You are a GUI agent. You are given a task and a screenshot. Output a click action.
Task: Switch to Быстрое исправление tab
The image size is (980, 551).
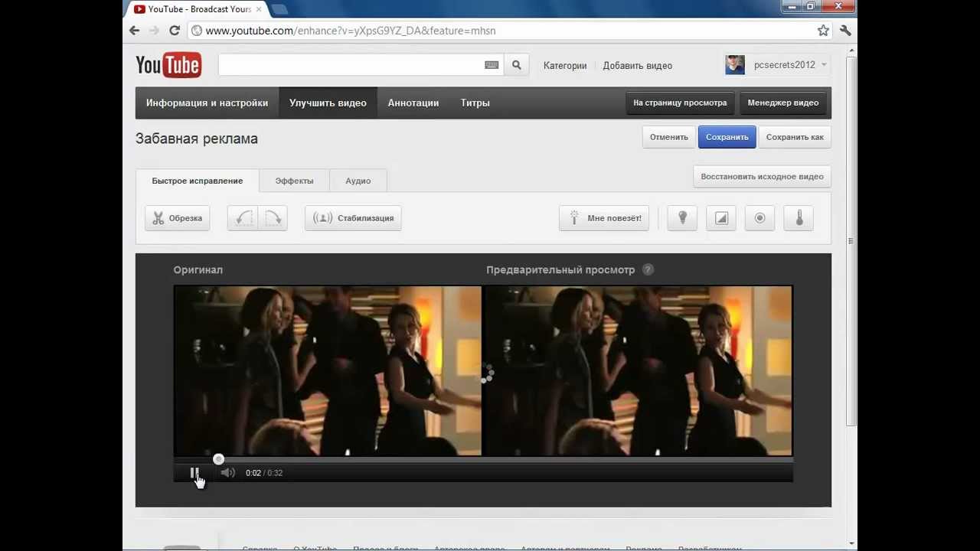(x=197, y=181)
